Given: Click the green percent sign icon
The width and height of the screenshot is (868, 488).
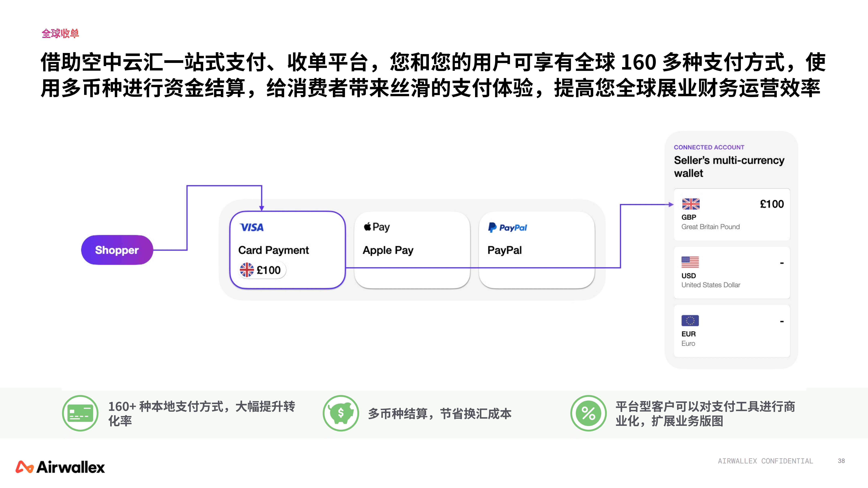Looking at the screenshot, I should point(588,413).
